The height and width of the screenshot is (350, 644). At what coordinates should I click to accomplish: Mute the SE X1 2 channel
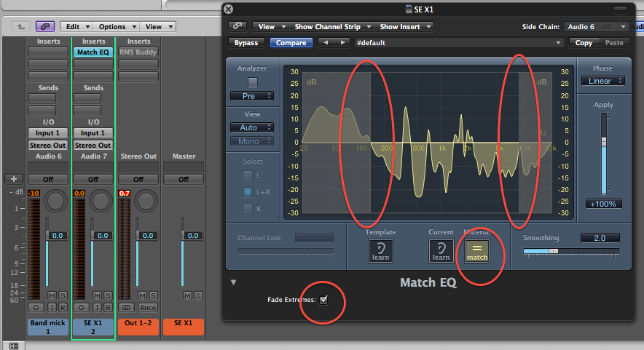(97, 295)
